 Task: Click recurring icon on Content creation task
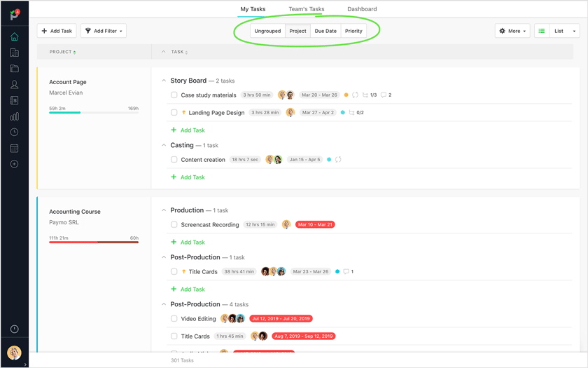[338, 160]
